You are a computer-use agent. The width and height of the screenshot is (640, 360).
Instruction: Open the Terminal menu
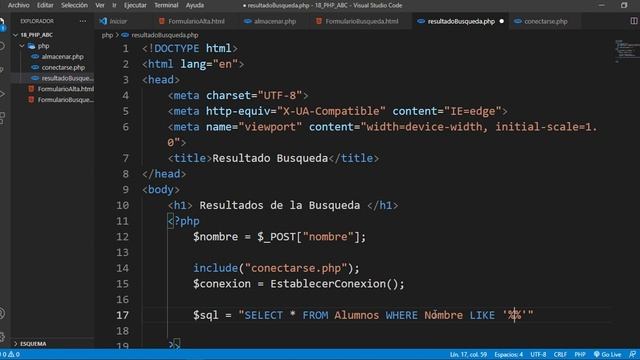(x=166, y=5)
